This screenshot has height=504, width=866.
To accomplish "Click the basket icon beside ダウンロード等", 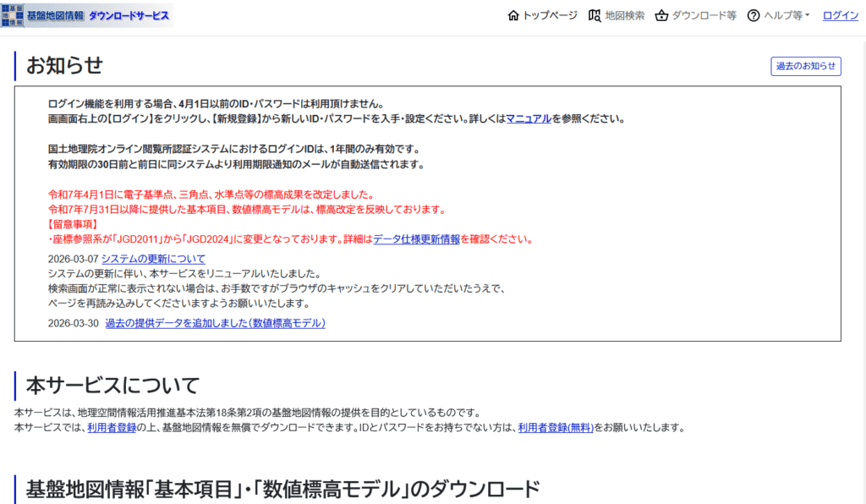I will click(x=661, y=15).
